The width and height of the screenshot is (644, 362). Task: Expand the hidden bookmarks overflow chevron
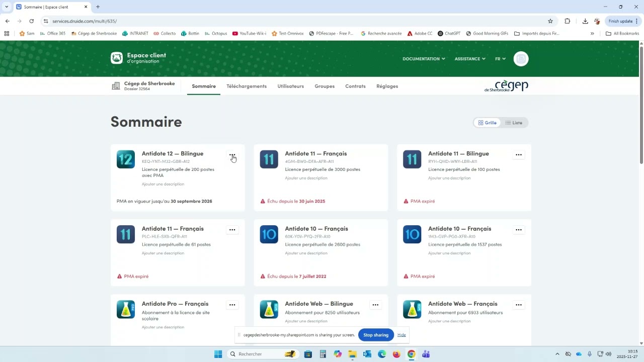(x=592, y=34)
